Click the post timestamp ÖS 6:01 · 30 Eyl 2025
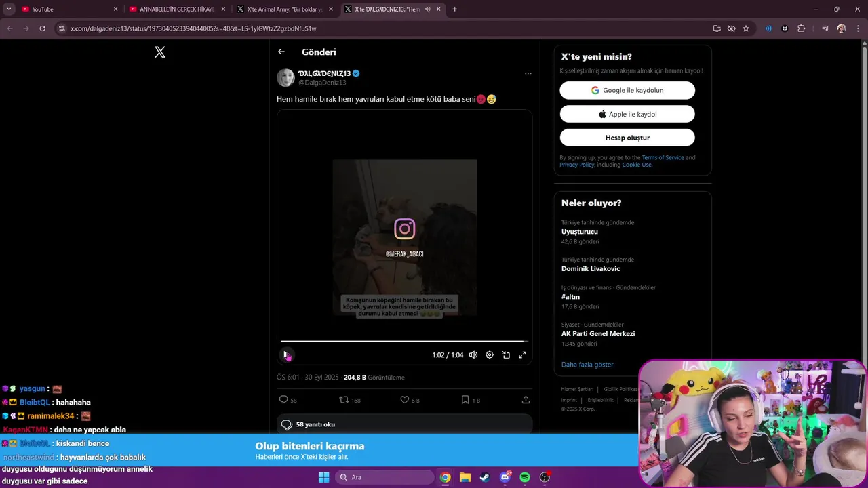This screenshot has height=488, width=868. coord(307,378)
